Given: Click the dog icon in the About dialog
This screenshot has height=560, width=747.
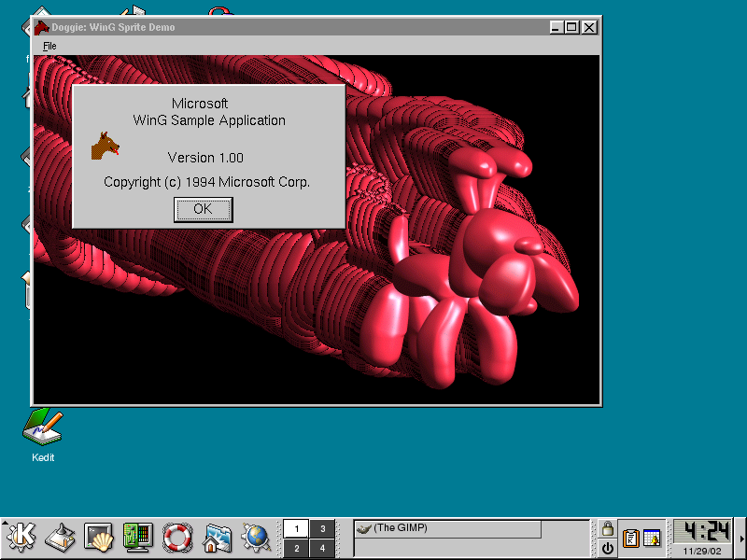Looking at the screenshot, I should pos(105,146).
